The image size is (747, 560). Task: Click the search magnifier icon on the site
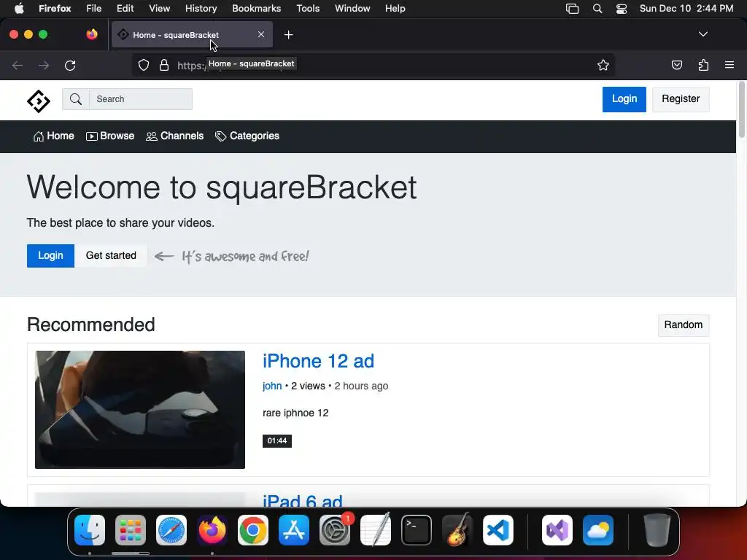click(x=76, y=99)
